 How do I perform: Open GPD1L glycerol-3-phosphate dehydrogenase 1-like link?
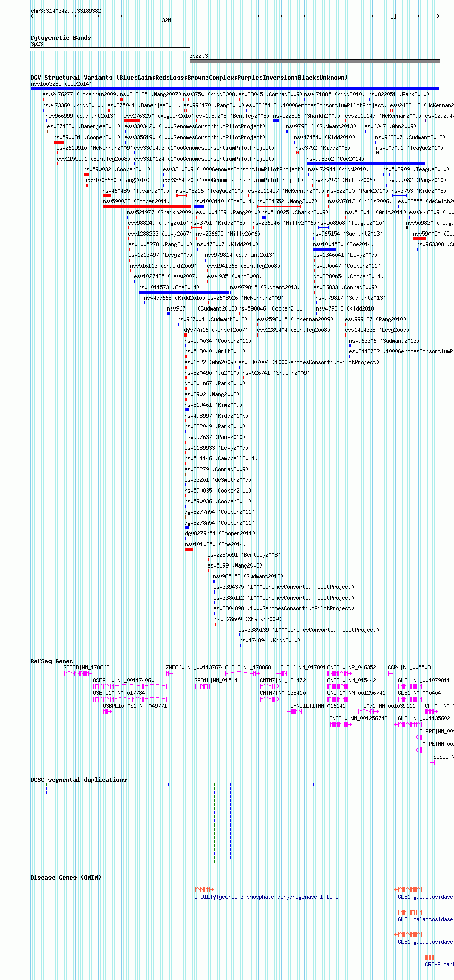click(x=266, y=897)
